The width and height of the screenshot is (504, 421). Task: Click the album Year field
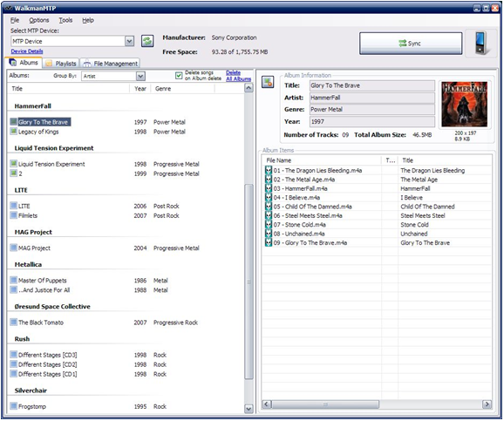371,121
